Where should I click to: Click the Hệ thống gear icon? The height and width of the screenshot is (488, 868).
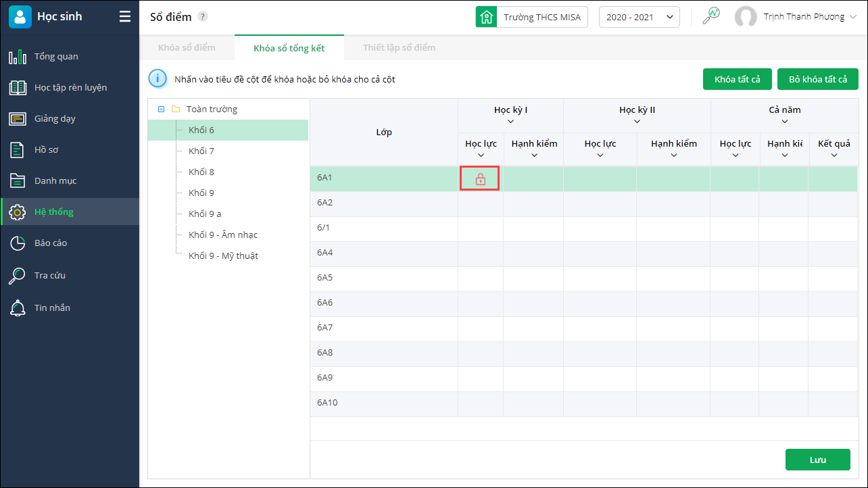pos(18,212)
